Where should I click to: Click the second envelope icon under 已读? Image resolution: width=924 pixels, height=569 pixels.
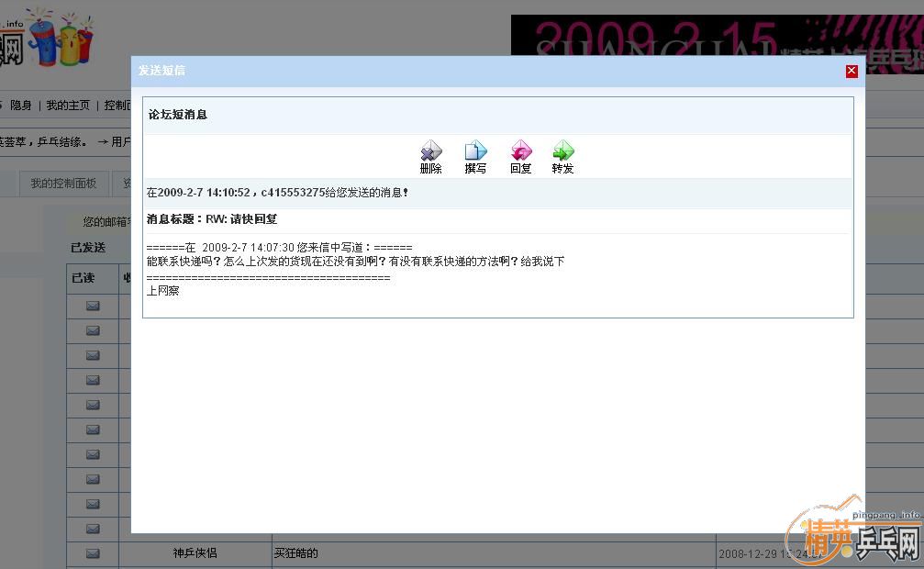click(x=93, y=330)
